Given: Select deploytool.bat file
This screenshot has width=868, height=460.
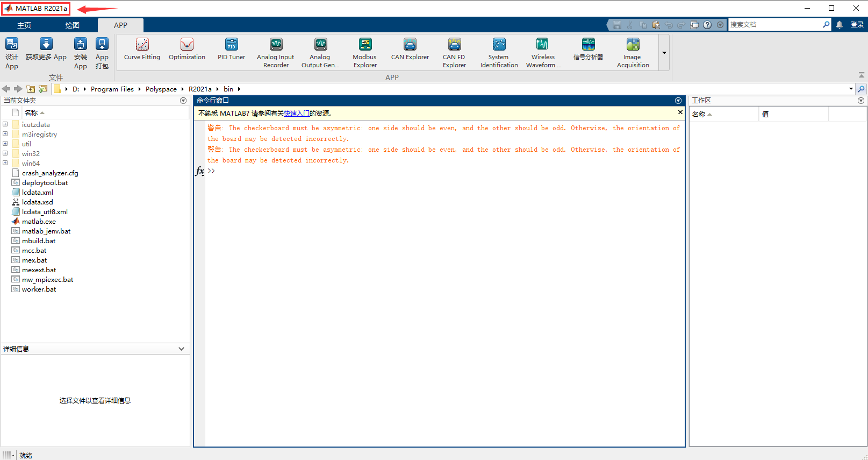Looking at the screenshot, I should click(45, 183).
